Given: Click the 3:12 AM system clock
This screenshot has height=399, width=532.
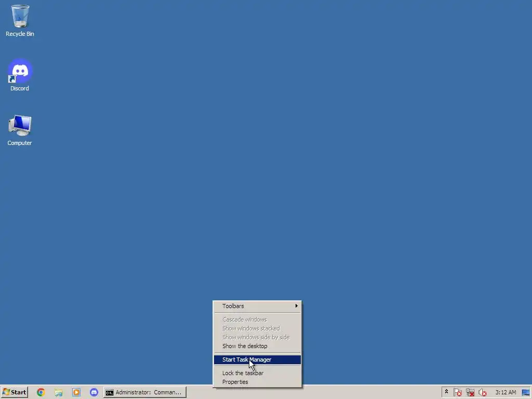Looking at the screenshot, I should (x=506, y=393).
